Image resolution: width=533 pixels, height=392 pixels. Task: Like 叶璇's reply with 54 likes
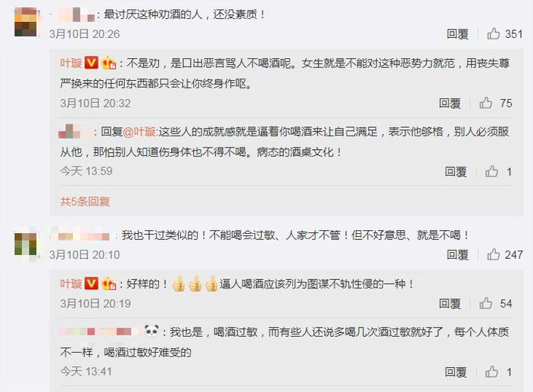(x=486, y=303)
